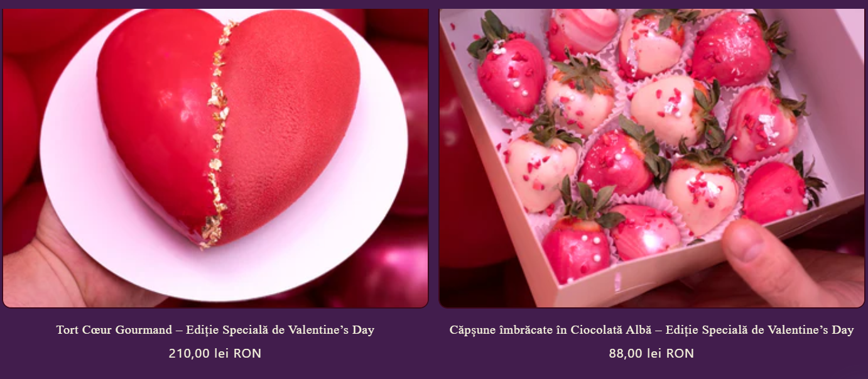Select the 88,00 lei RON price
Image resolution: width=868 pixels, height=379 pixels.
[651, 353]
